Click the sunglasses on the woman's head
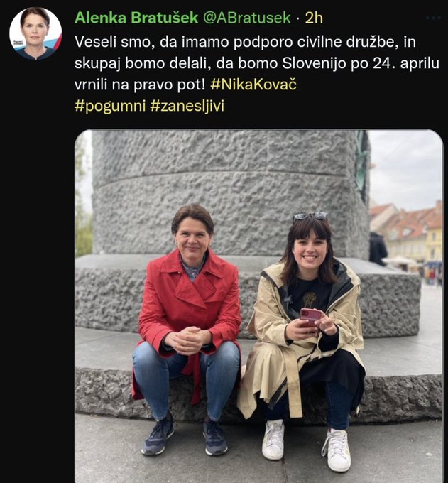Viewport: 448px width, 483px height. click(x=310, y=216)
